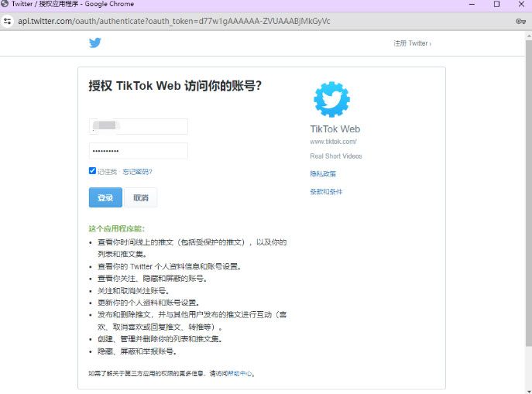Close the Chrome popup window
The width and height of the screenshot is (532, 394).
point(521,4)
